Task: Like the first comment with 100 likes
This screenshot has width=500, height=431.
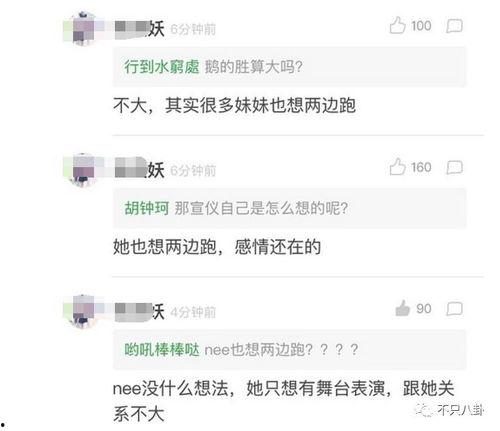Action: click(397, 25)
